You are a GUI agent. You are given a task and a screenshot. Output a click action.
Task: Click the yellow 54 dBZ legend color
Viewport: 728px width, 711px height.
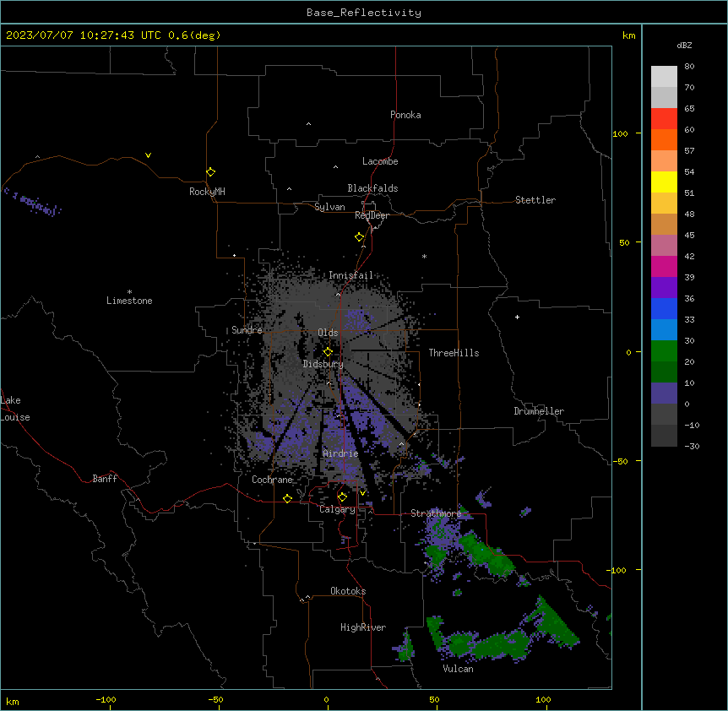click(x=664, y=182)
